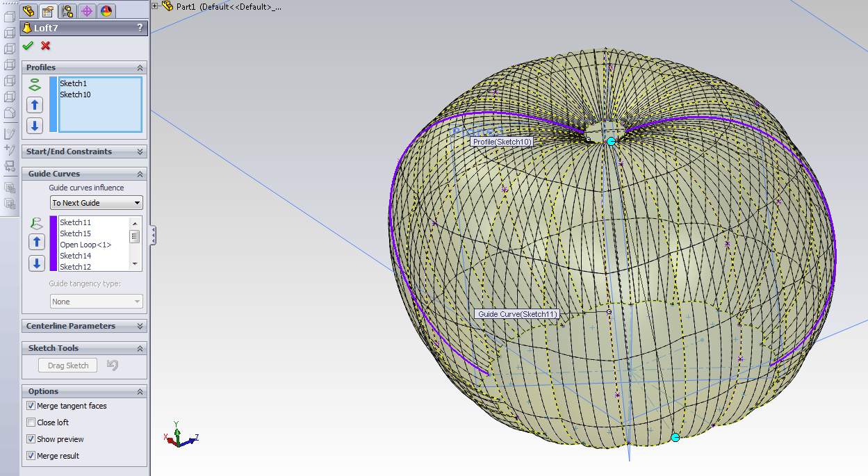This screenshot has height=476, width=868.
Task: Click the purple guide curve color bar
Action: pyautogui.click(x=54, y=243)
